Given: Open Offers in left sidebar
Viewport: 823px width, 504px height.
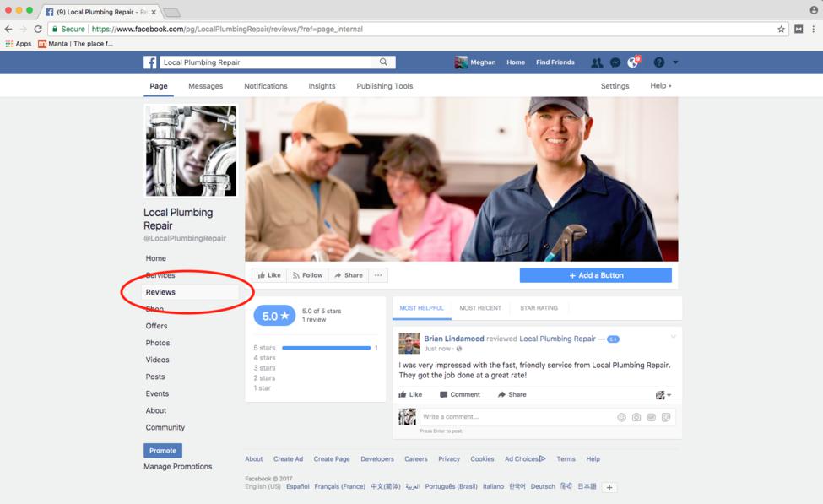Looking at the screenshot, I should (x=156, y=326).
